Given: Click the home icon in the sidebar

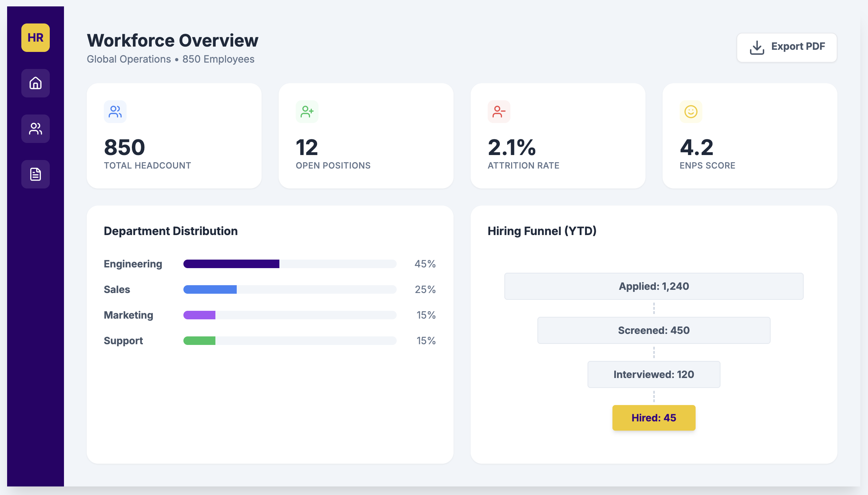Looking at the screenshot, I should click(35, 83).
